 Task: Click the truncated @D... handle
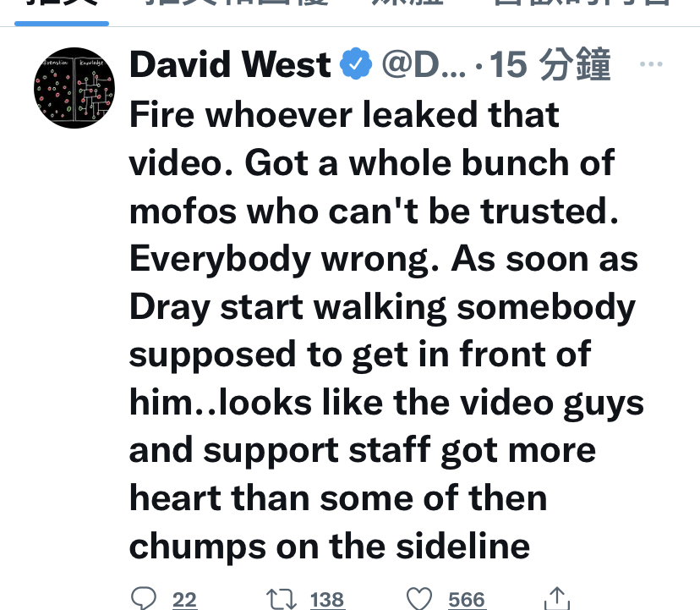point(424,64)
